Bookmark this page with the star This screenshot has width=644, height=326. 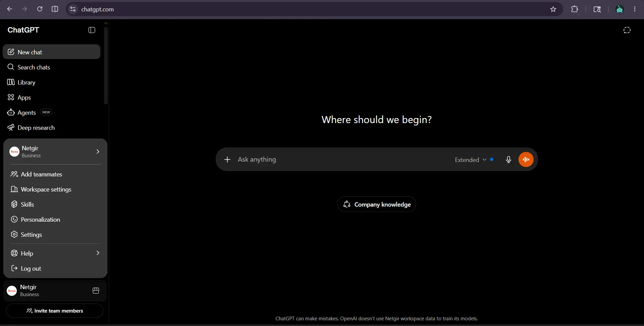point(553,9)
